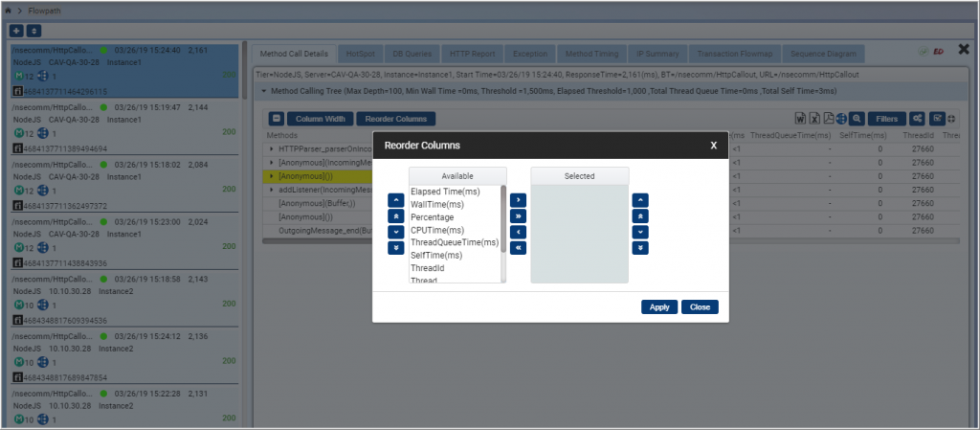Open the Sequence Diagram tab
This screenshot has width=980, height=430.
[x=824, y=54]
